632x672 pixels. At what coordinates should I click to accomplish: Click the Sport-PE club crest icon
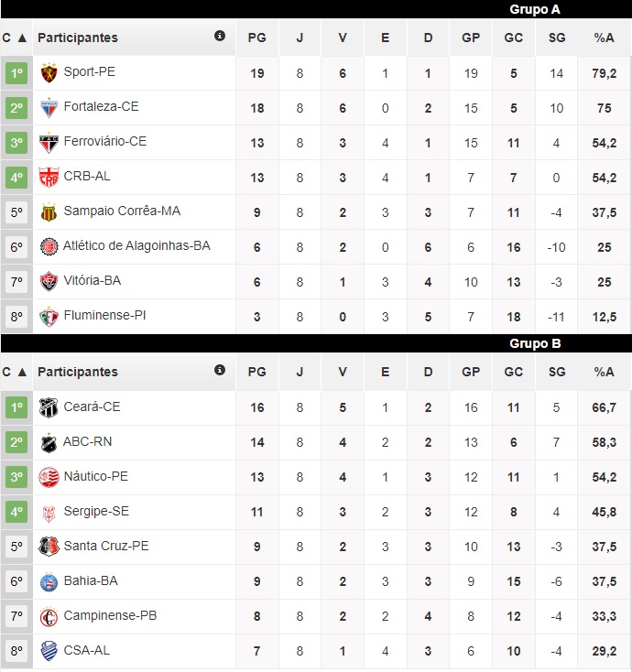coord(49,72)
